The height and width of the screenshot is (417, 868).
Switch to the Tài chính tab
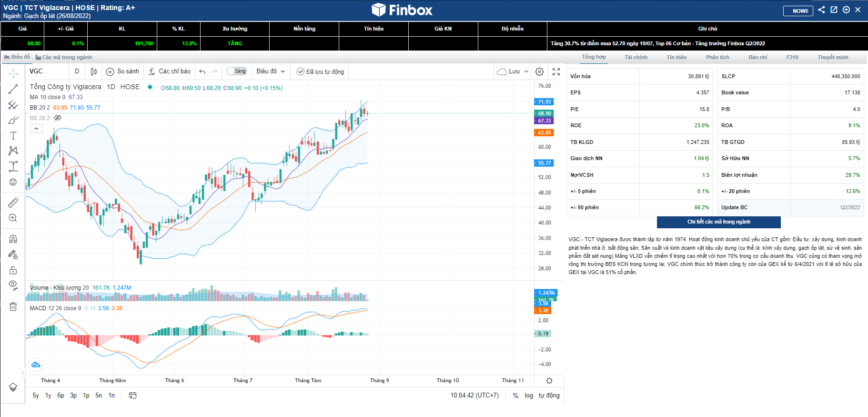[636, 57]
